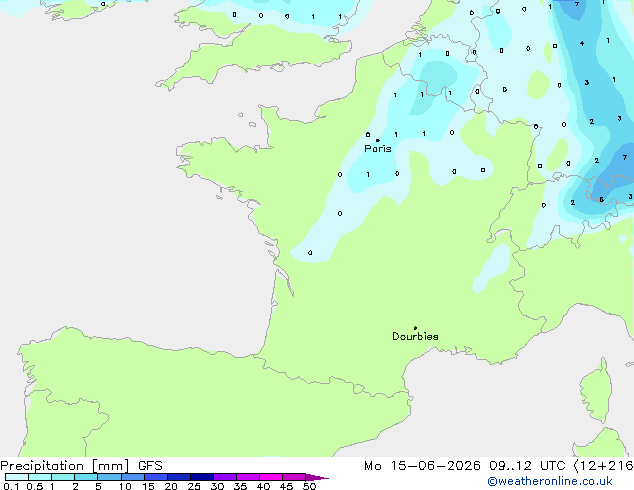Pick the 30–35 mm violet swatch
Screen dimensions: 634x490
point(225,477)
